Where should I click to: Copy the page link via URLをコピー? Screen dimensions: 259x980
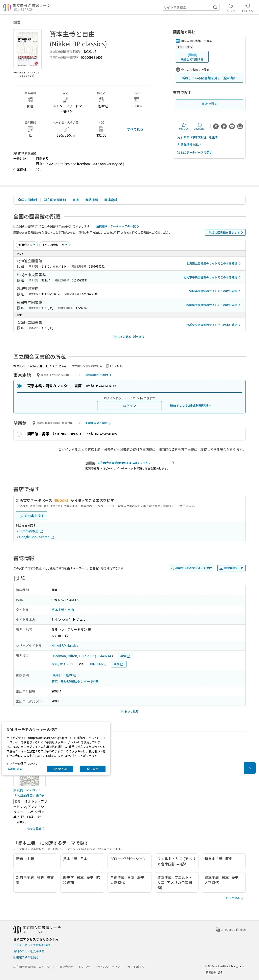tap(200, 126)
